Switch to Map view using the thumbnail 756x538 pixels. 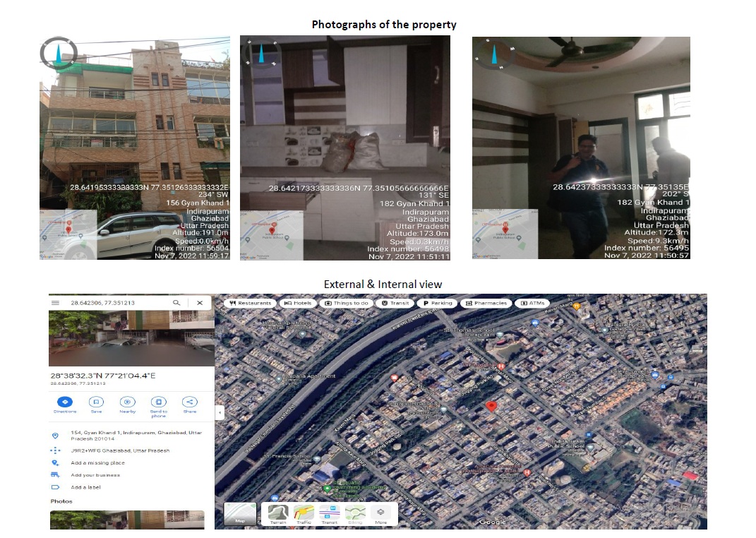pos(240,514)
